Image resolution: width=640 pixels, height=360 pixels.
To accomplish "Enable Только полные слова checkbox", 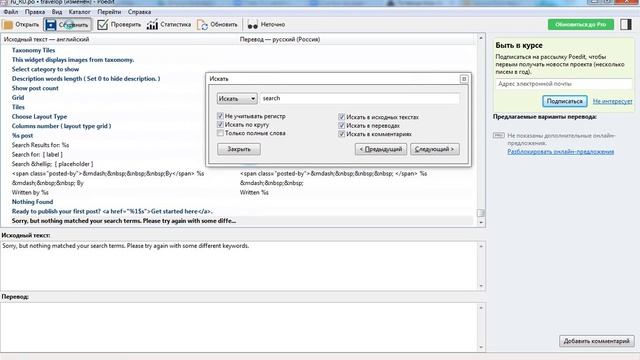I will pos(220,133).
